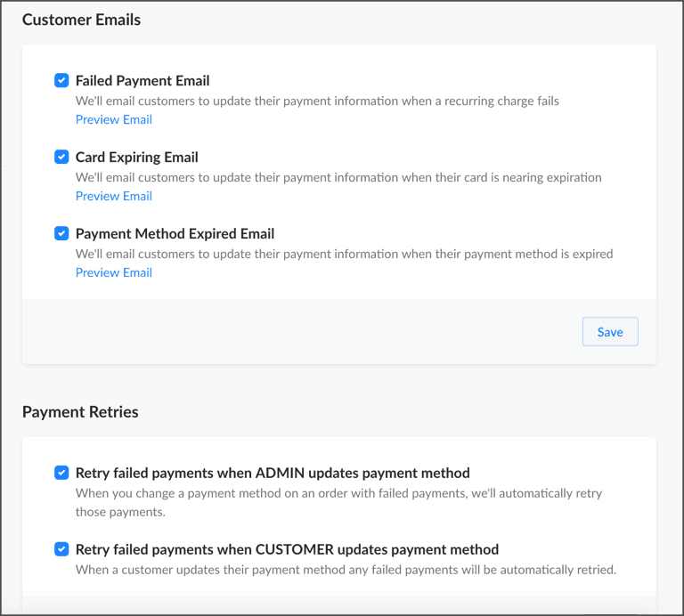Save the Customer Emails settings
The image size is (684, 616).
pos(610,332)
